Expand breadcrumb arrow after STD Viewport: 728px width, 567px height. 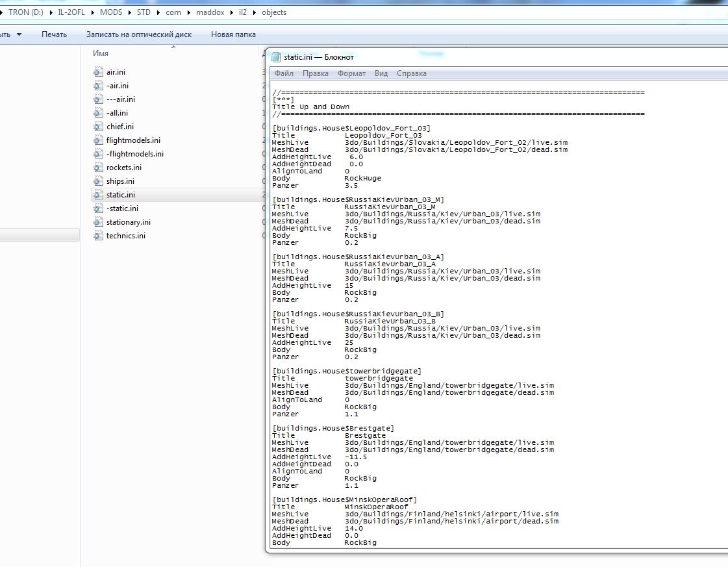158,12
